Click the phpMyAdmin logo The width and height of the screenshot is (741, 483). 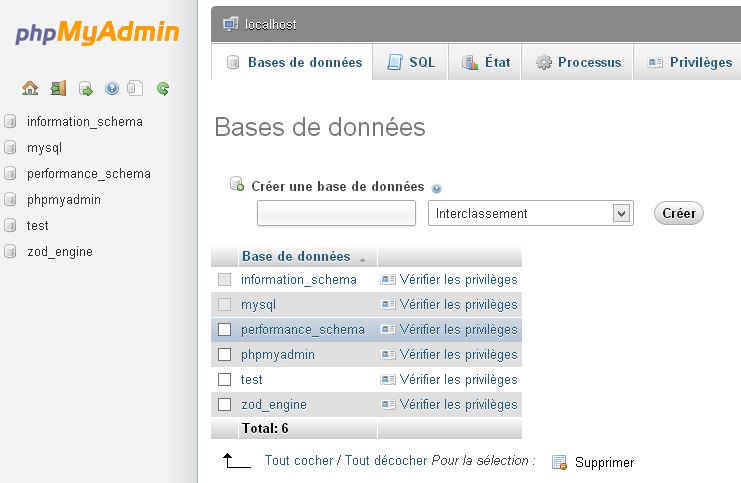coord(97,32)
